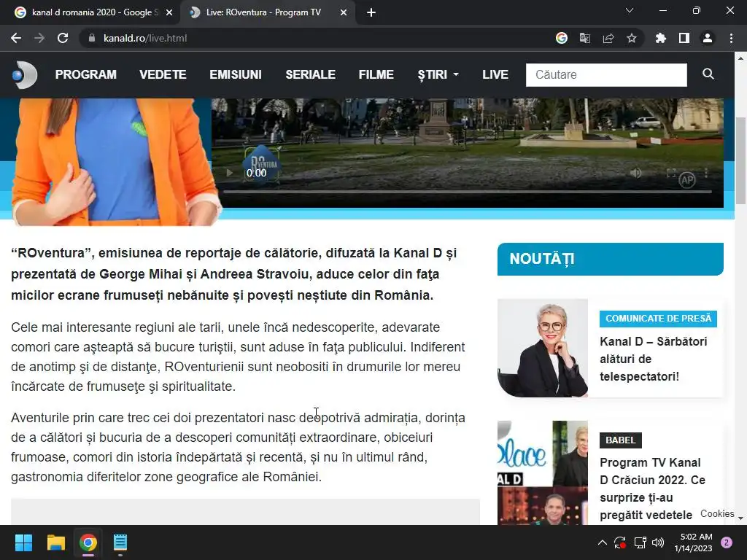
Task: Play the ROventura live video
Action: [229, 172]
